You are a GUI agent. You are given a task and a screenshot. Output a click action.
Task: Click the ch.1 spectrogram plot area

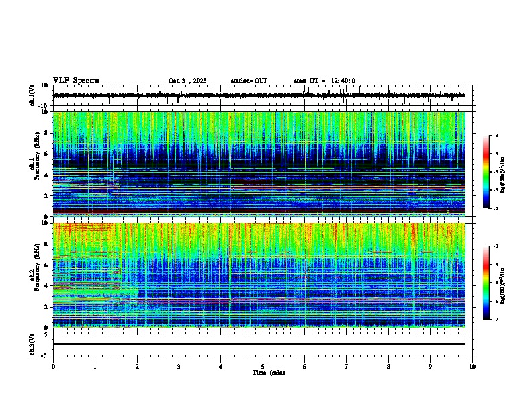pyautogui.click(x=259, y=164)
